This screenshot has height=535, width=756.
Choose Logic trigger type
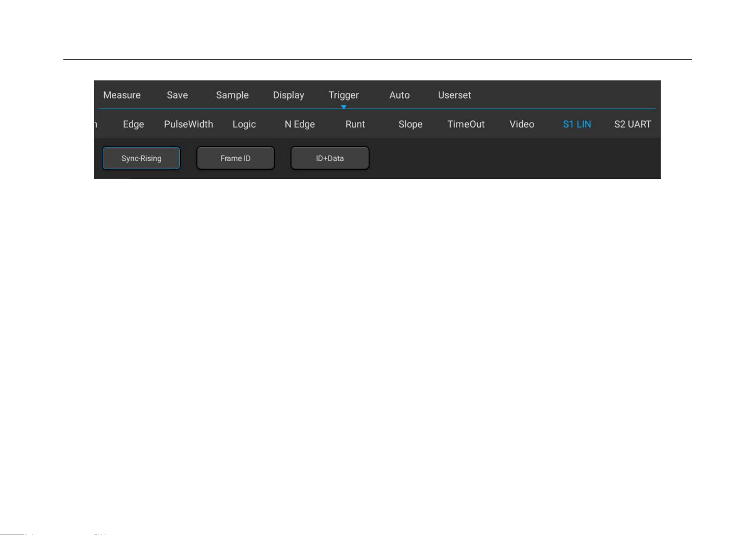244,124
